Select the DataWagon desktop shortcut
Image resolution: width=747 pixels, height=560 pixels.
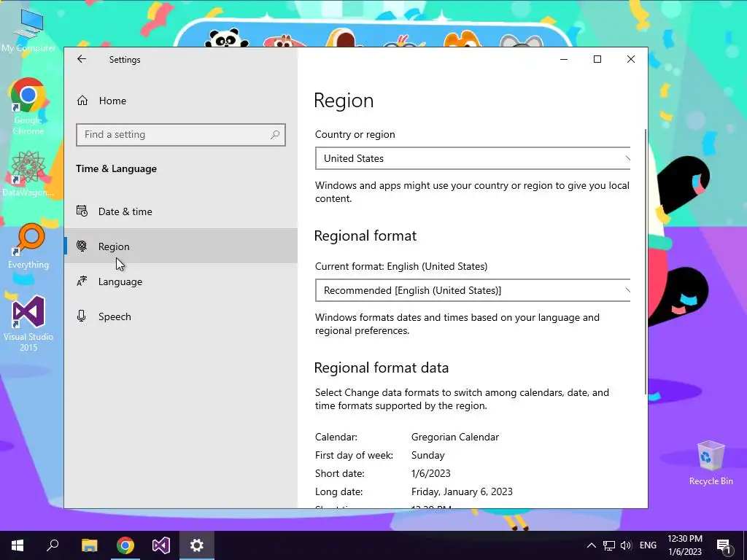(x=28, y=174)
